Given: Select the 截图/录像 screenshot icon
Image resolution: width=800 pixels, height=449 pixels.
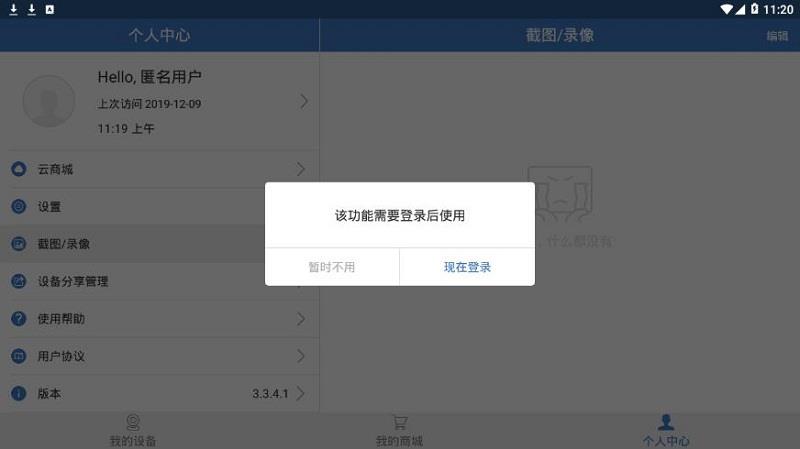Looking at the screenshot, I should click(x=19, y=244).
